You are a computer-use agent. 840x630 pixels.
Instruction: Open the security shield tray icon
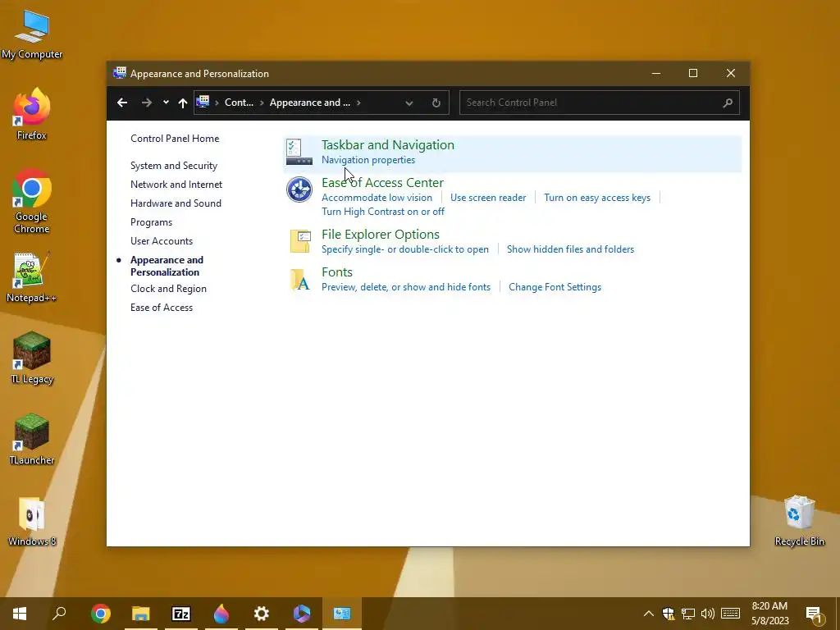pos(668,614)
